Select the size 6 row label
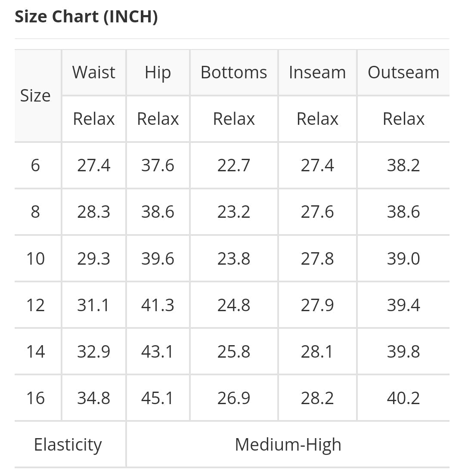 coord(35,165)
